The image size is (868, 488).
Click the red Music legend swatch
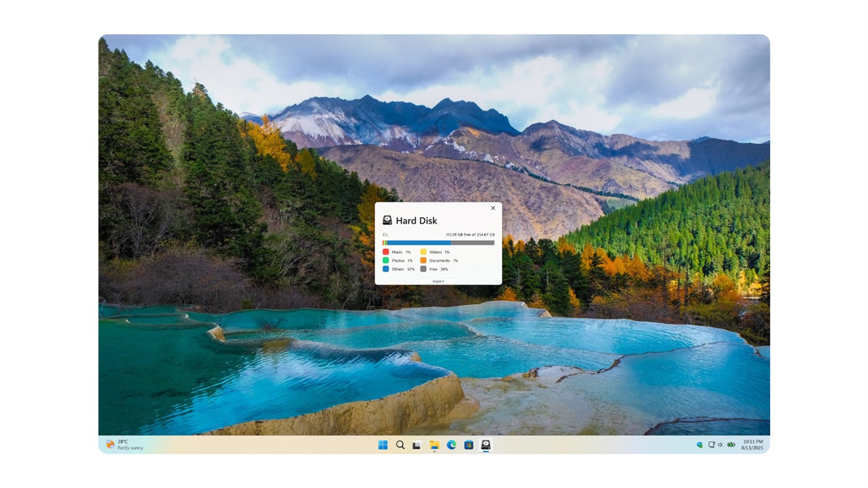(x=387, y=252)
